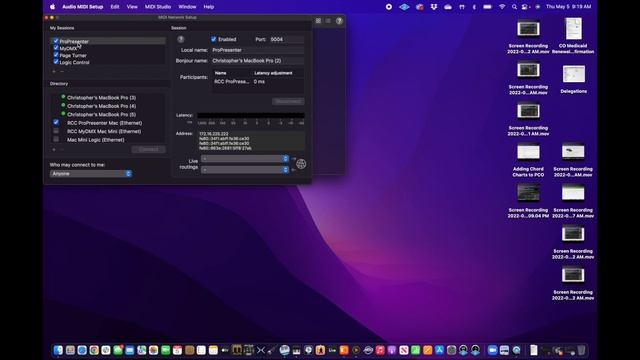The width and height of the screenshot is (640, 360).
Task: Stop the screen recording from the menu bar
Action: click(x=389, y=7)
